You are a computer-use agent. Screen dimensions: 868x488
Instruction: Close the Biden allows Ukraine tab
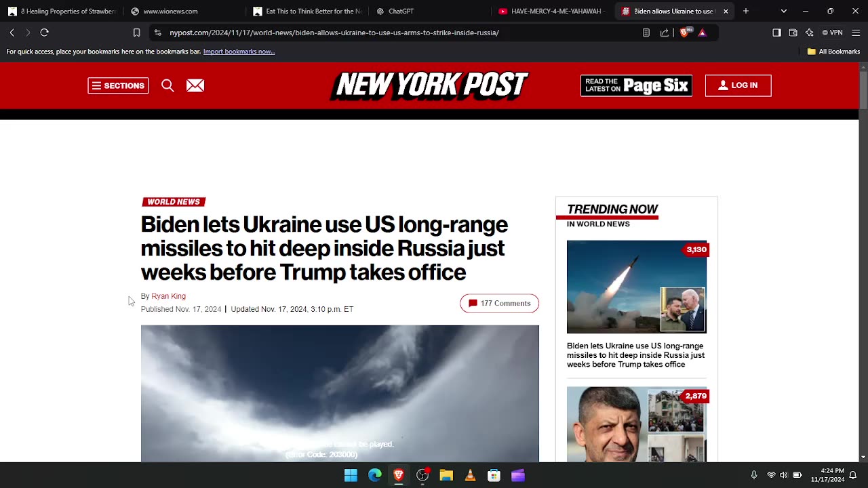point(726,12)
